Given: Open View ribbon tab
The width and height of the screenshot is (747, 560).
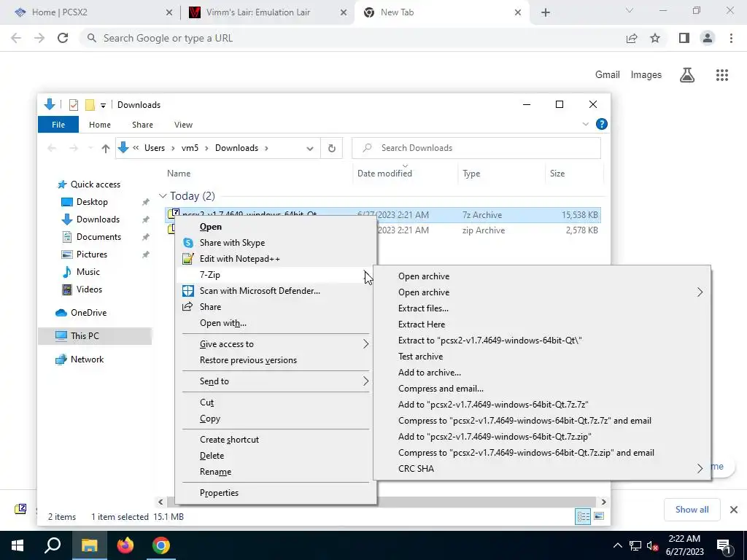Looking at the screenshot, I should pyautogui.click(x=183, y=124).
